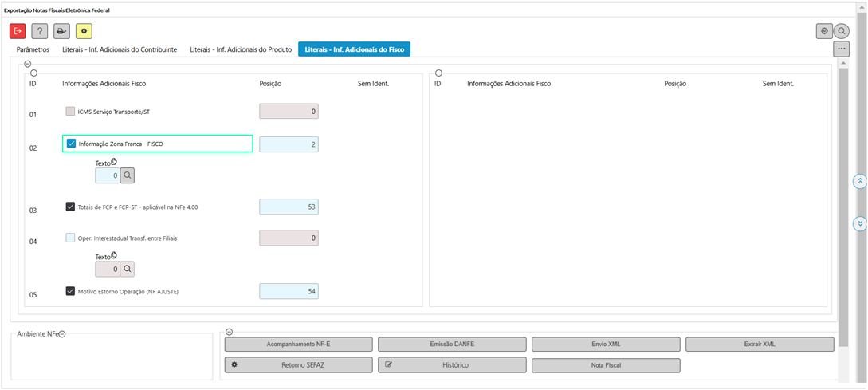Click the Emissão DANFE button
This screenshot has height=390, width=868.
[x=452, y=345]
